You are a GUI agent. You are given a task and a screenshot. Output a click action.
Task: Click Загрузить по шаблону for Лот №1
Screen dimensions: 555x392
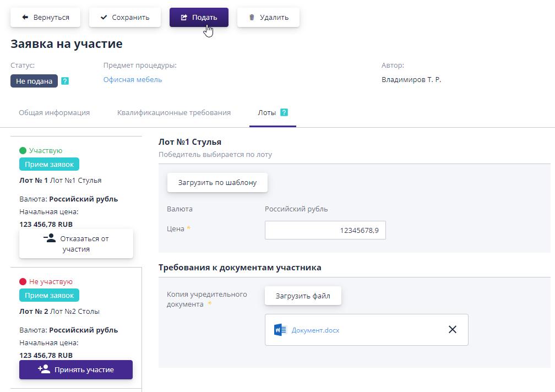[x=217, y=182]
